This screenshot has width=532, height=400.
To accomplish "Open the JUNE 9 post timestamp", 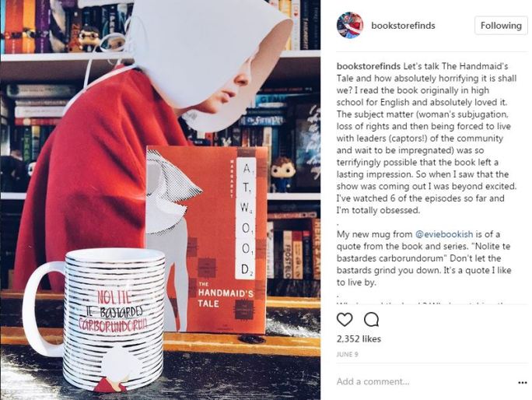I will pyautogui.click(x=347, y=355).
